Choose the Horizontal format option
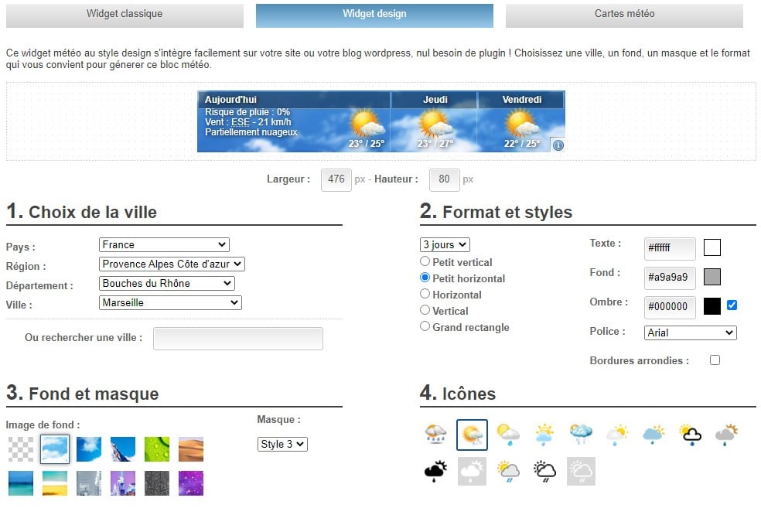 click(425, 294)
